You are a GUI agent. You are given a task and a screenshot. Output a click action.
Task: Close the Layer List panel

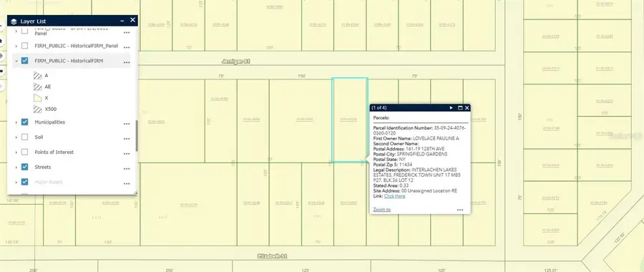coord(132,20)
